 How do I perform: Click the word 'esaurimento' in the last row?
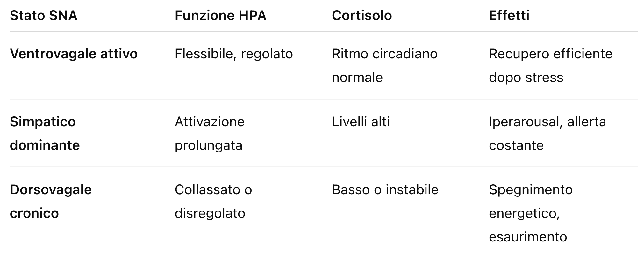528,237
